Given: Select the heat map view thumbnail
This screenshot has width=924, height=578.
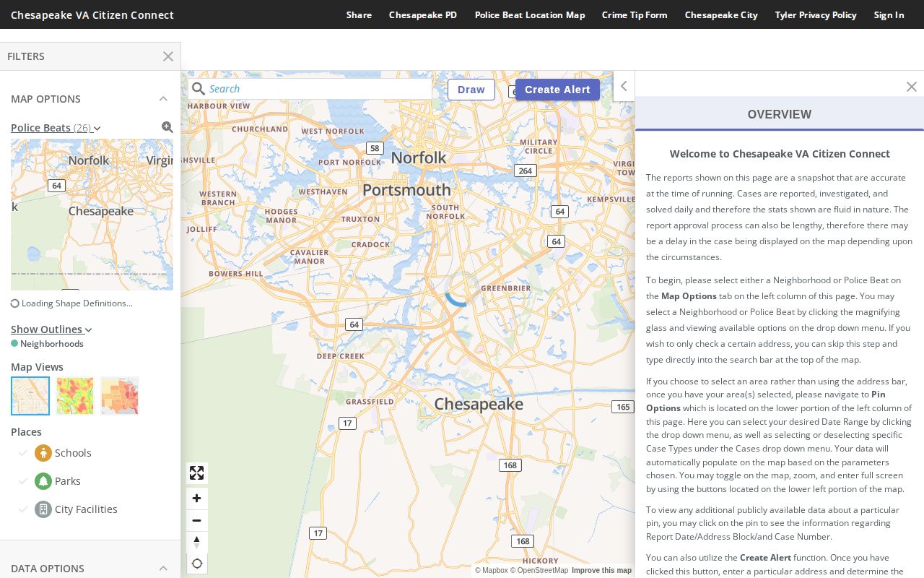Looking at the screenshot, I should [75, 396].
